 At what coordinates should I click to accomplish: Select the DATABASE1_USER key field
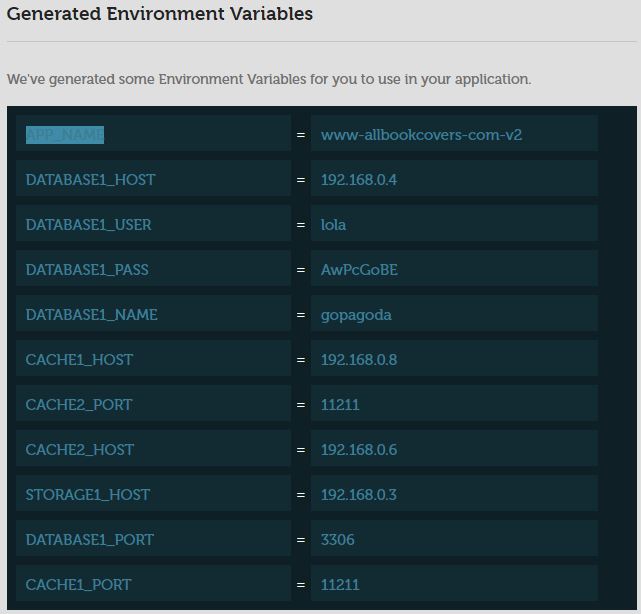coord(153,224)
